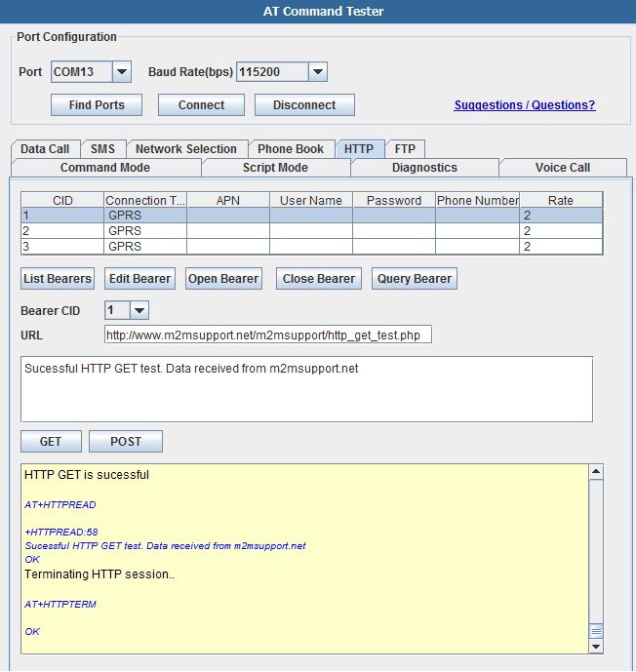Viewport: 636px width, 672px height.
Task: Click the AT+HTTPREAD log line
Action: click(60, 504)
